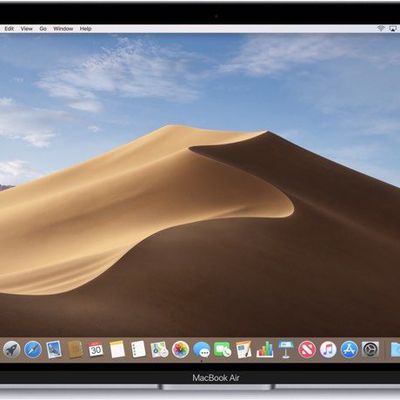Viewport: 400px width, 400px height.
Task: Open Contacts from the Dock
Action: click(x=75, y=349)
